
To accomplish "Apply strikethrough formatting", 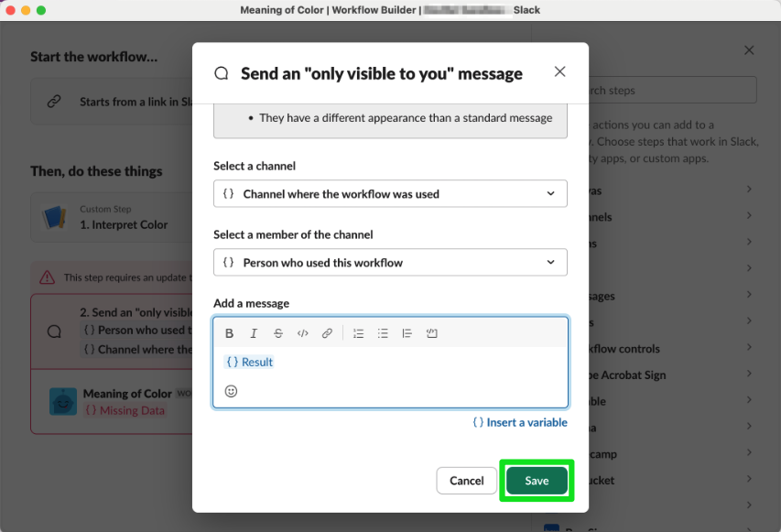I will coord(278,332).
